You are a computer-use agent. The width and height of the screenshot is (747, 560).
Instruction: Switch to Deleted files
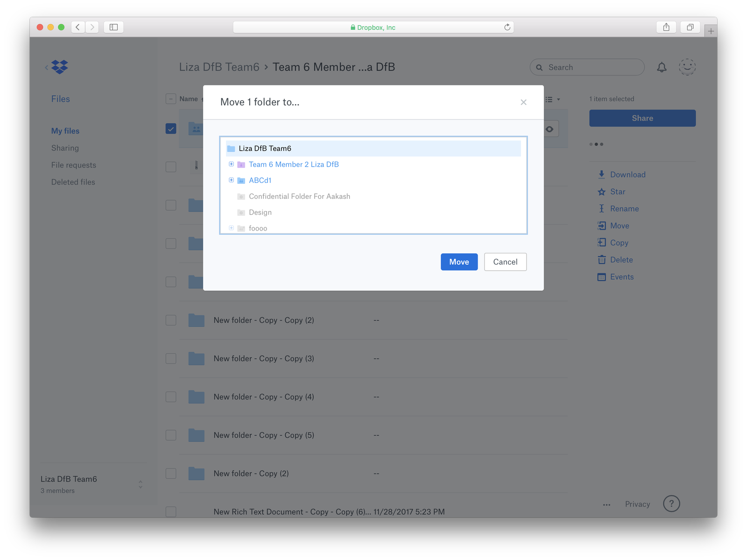[x=73, y=182]
